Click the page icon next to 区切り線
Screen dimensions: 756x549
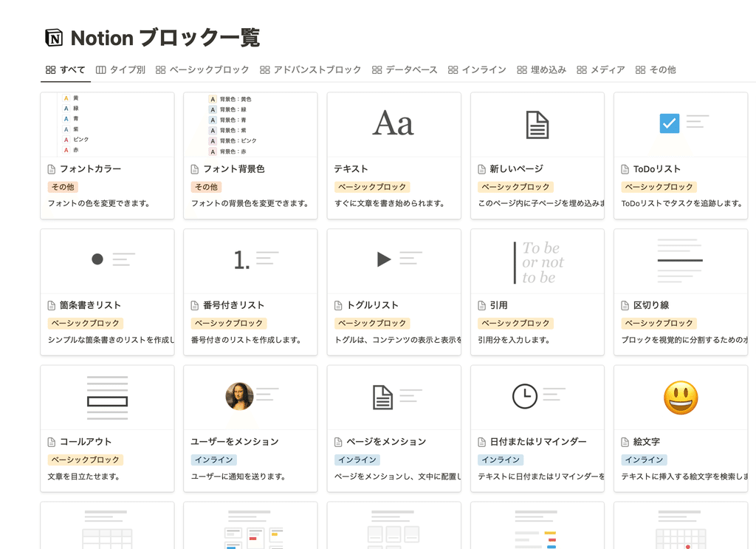click(x=625, y=305)
